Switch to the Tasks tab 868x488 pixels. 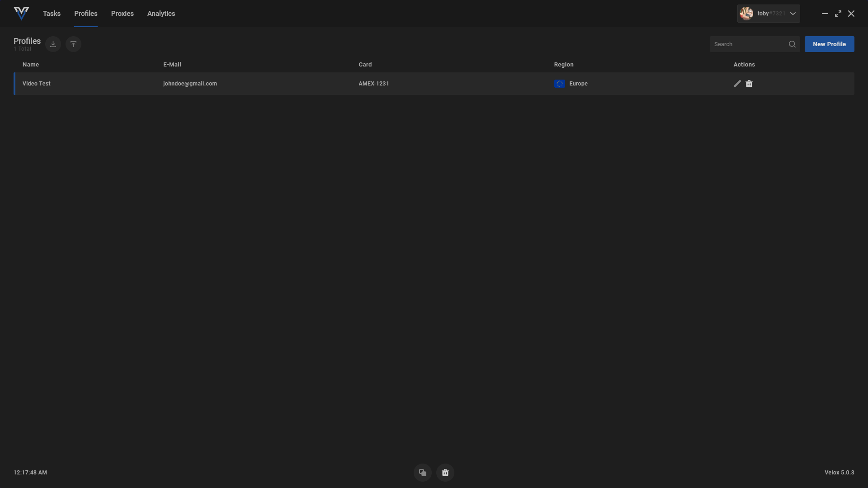coord(52,14)
